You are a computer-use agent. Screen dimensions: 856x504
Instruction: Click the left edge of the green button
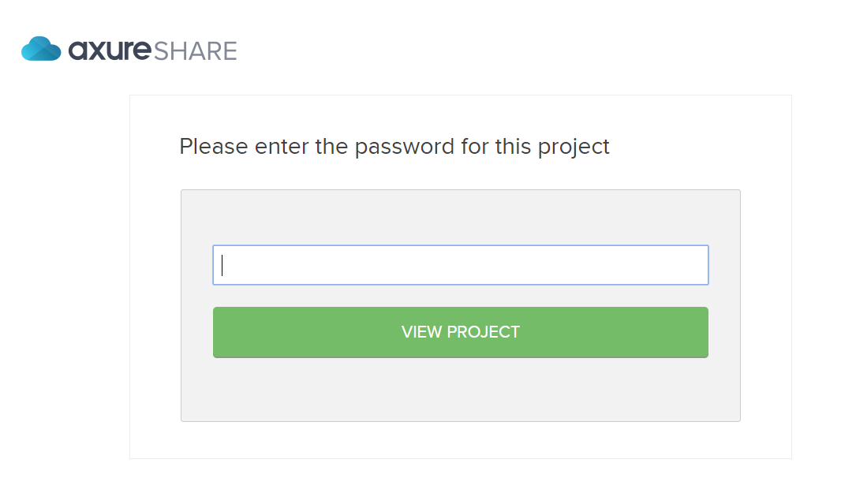click(x=219, y=332)
